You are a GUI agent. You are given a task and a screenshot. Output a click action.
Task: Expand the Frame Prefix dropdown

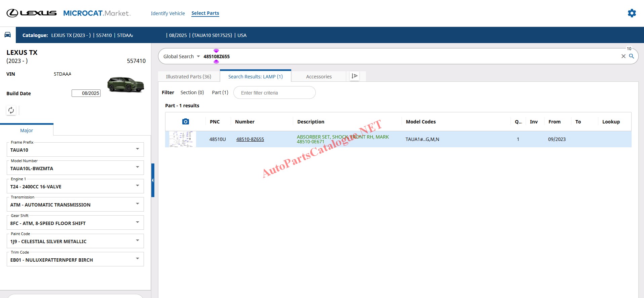pos(137,149)
